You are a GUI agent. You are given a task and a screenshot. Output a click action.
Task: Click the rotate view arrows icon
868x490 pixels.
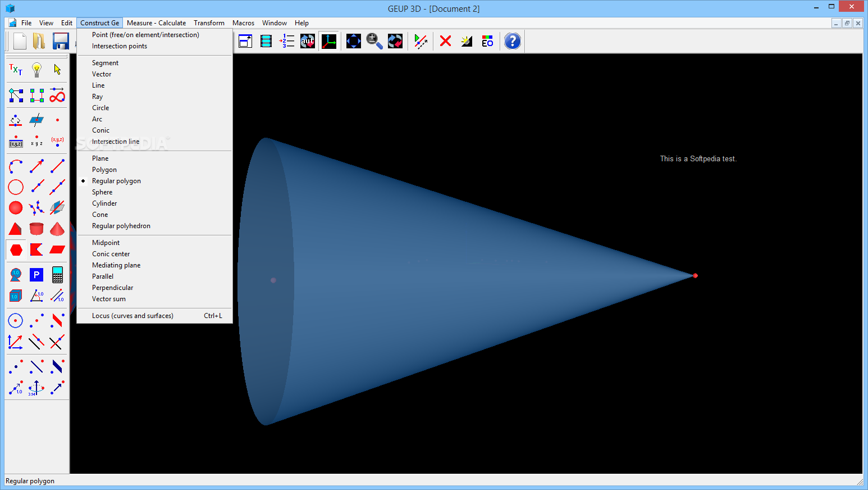tap(395, 41)
